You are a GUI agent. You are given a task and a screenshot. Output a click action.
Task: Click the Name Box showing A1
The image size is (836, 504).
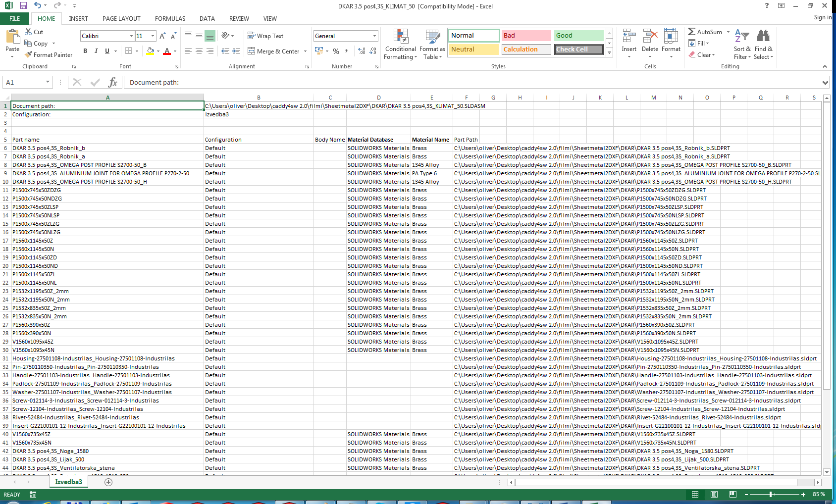tap(24, 82)
